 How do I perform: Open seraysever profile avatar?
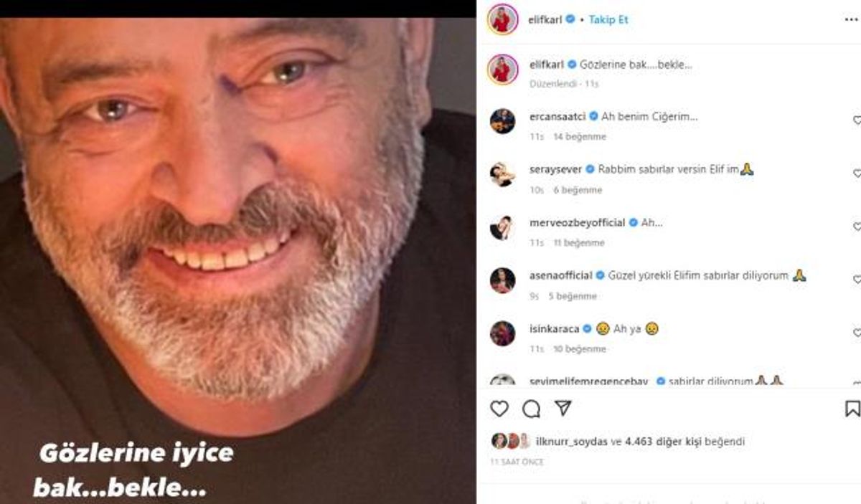pyautogui.click(x=502, y=174)
